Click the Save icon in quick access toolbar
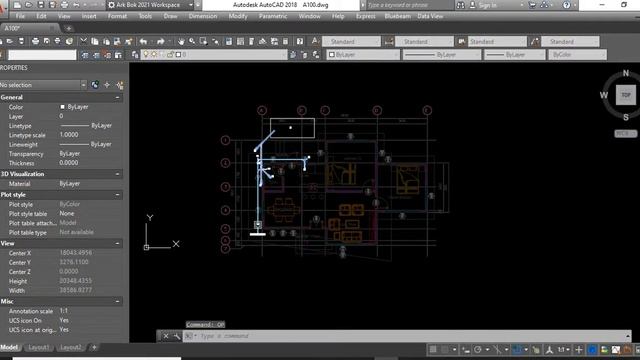Viewport: 640px width, 360px height. point(41,5)
